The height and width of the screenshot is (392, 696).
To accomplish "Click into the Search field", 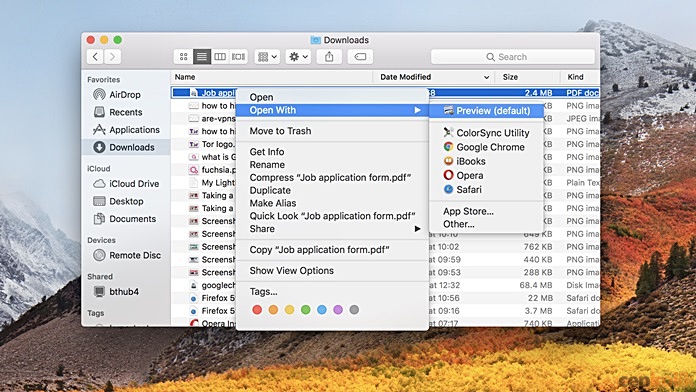I will tap(513, 57).
